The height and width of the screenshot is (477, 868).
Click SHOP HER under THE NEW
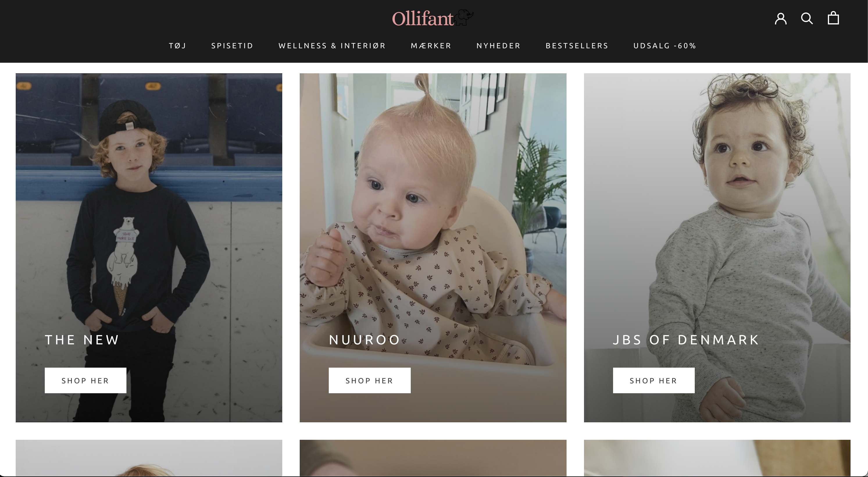(x=85, y=381)
